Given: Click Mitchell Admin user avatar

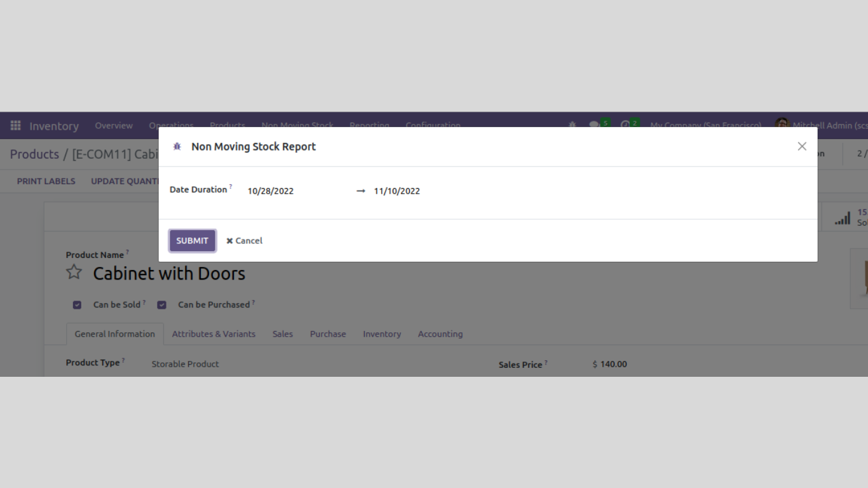Looking at the screenshot, I should tap(782, 125).
